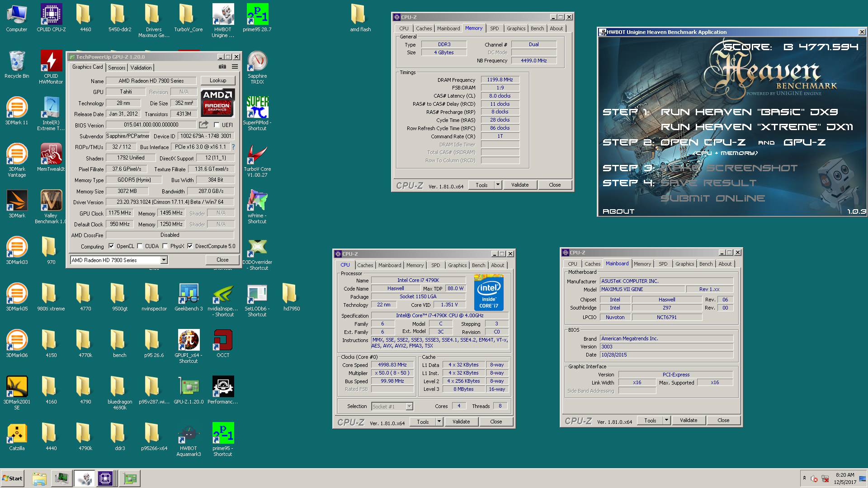Launch GPUPI_x64 shortcut
The width and height of the screenshot is (868, 488).
click(189, 346)
